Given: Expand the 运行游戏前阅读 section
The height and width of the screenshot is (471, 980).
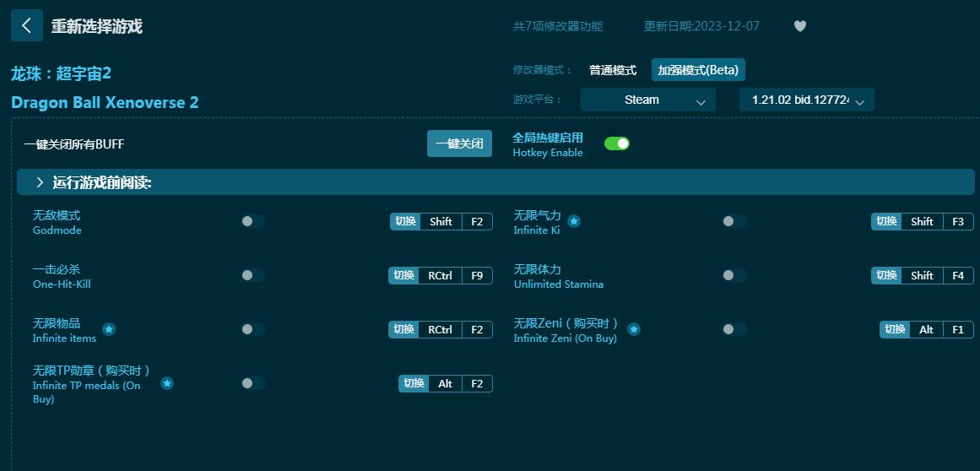Looking at the screenshot, I should pos(495,182).
